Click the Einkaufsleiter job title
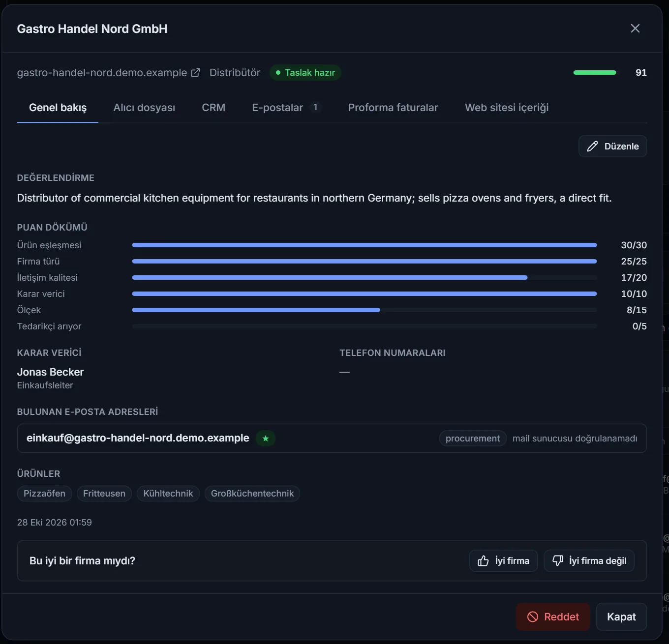Viewport: 669px width, 644px height. click(x=45, y=385)
